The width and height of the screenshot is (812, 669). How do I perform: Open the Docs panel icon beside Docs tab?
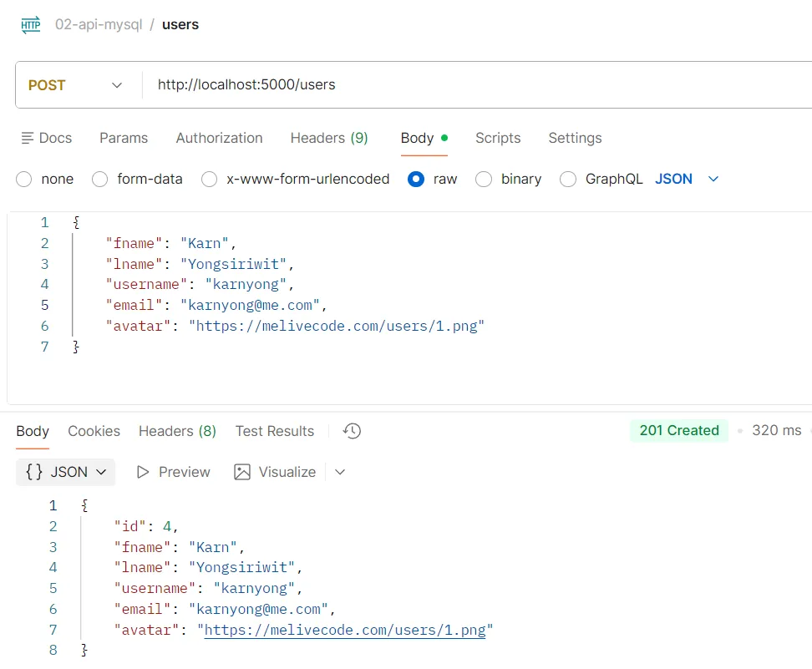[28, 138]
